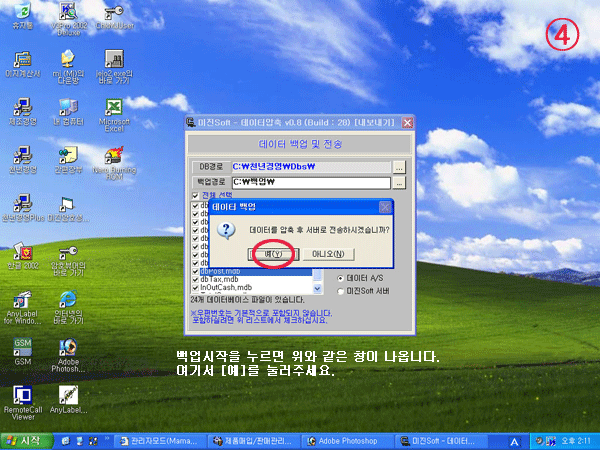Select the Nero Burning ROM icon
600x450 pixels.
pyautogui.click(x=114, y=163)
